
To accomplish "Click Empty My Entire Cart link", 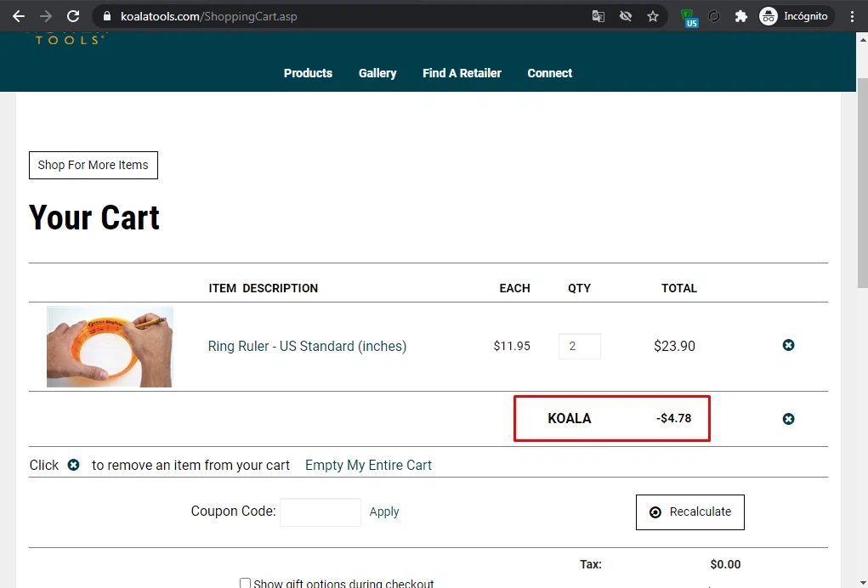I will coord(368,465).
